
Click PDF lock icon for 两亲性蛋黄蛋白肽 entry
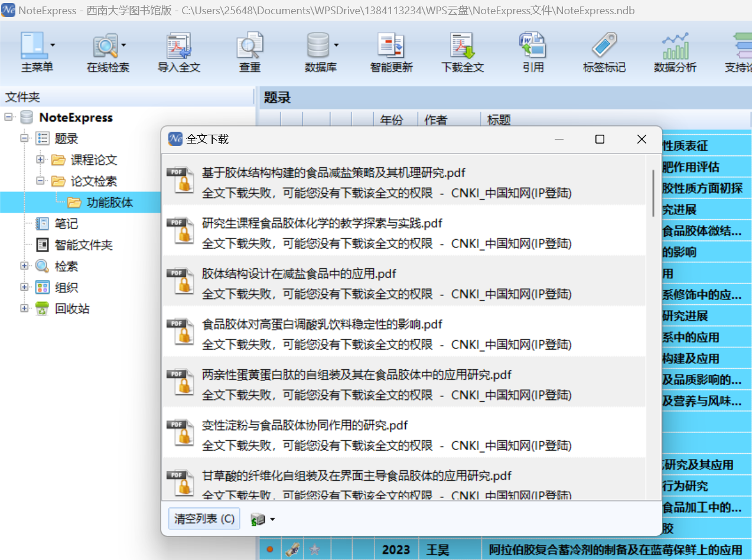[x=180, y=382]
